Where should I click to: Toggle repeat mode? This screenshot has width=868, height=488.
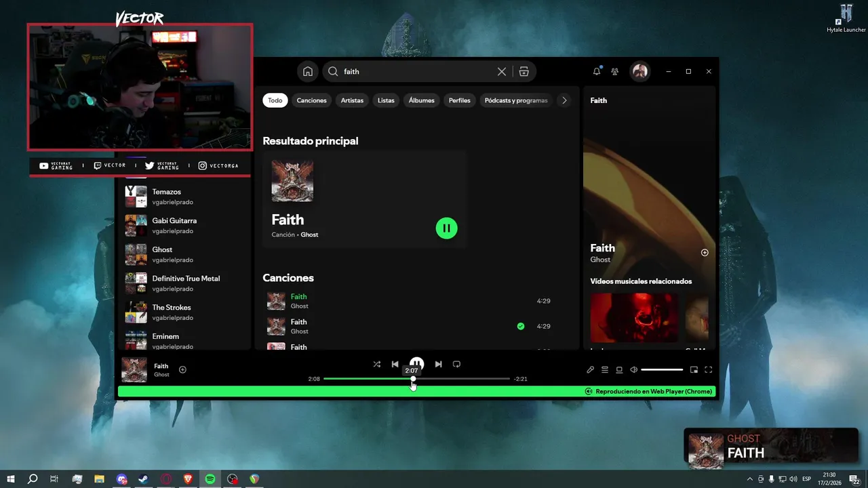456,364
